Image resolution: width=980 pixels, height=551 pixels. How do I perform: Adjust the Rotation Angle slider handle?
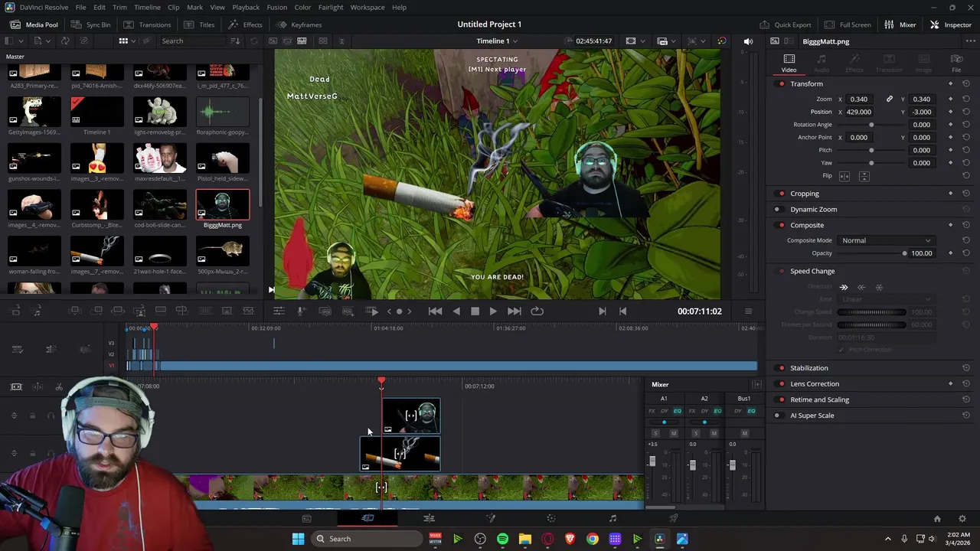coord(871,125)
